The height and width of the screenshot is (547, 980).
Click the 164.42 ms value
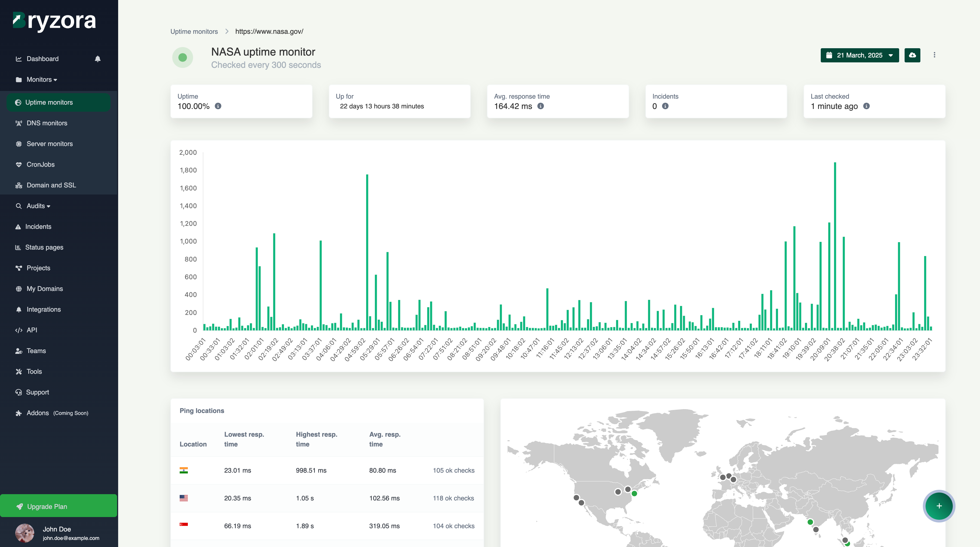tap(513, 106)
